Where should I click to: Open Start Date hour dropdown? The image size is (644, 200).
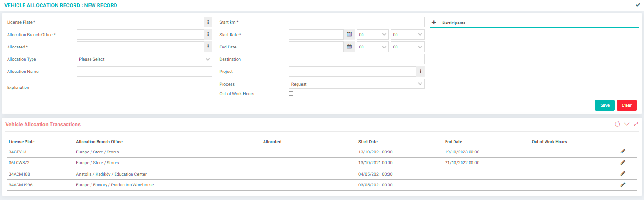tap(373, 34)
